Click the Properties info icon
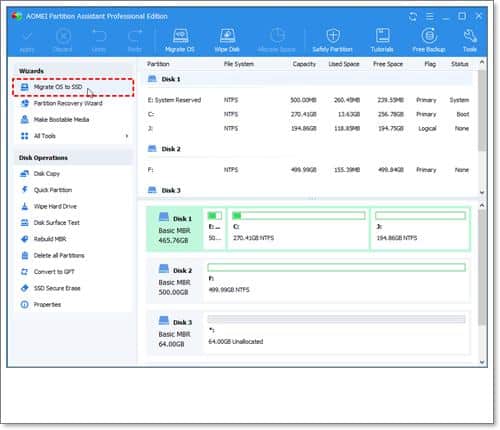Screen dimensions: 500x430 pyautogui.click(x=25, y=305)
